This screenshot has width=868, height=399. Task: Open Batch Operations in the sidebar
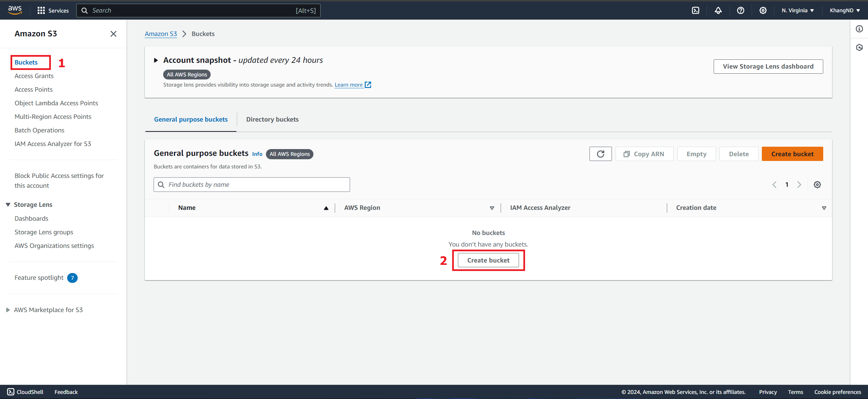(x=39, y=130)
